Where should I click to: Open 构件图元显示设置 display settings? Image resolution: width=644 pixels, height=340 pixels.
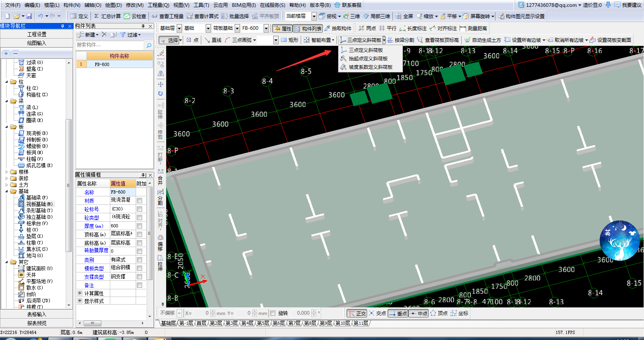click(522, 16)
